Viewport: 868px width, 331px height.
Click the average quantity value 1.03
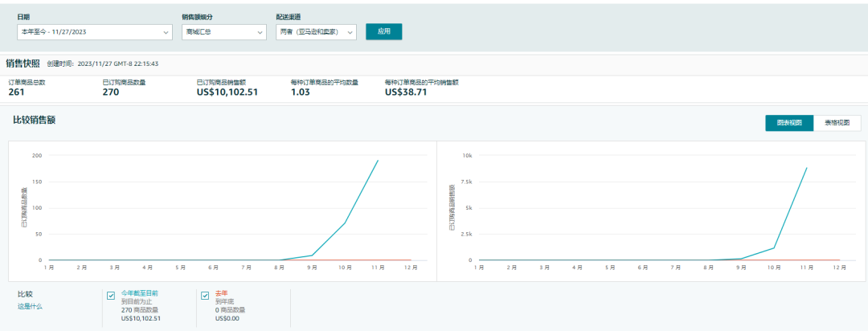(300, 92)
